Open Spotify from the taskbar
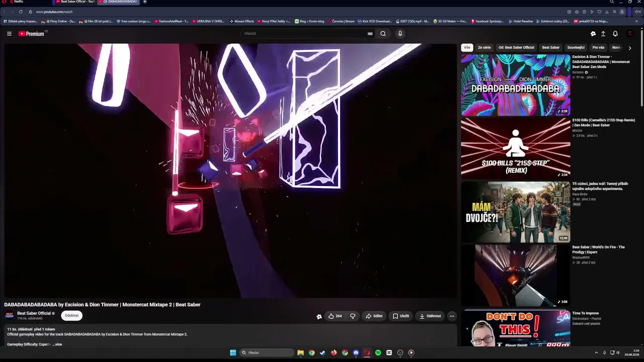 pos(378,352)
